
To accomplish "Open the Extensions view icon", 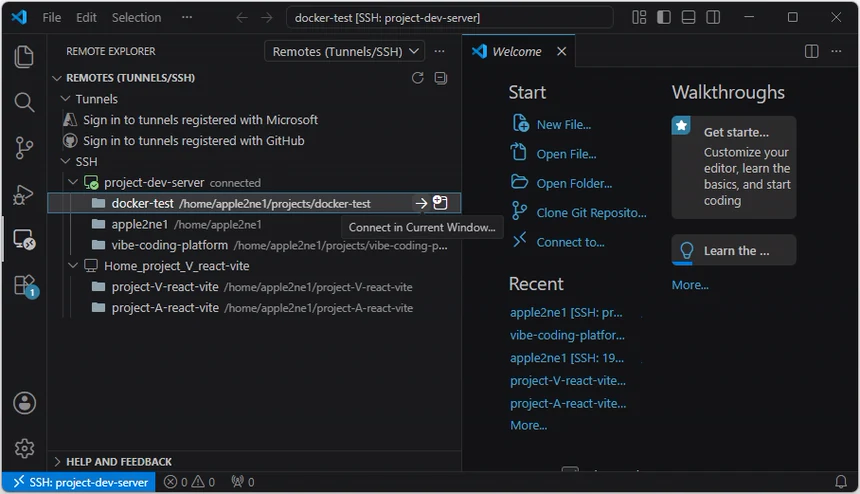I will 25,286.
